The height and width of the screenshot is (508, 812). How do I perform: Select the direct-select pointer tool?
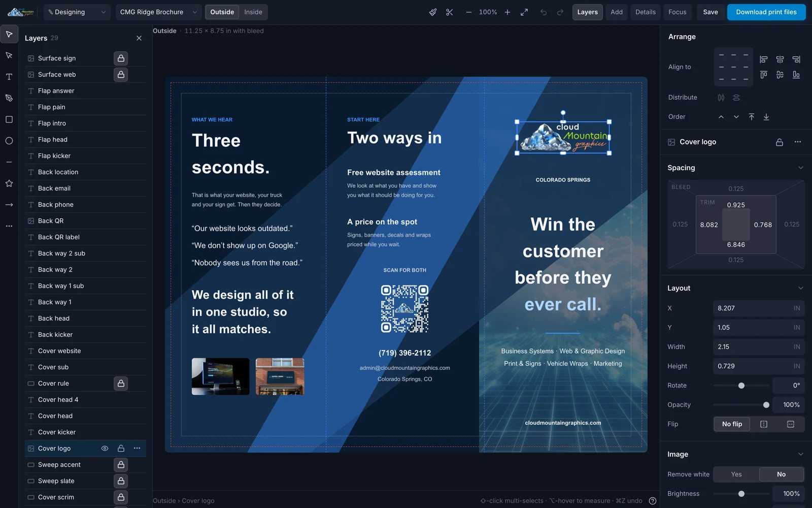click(x=9, y=55)
